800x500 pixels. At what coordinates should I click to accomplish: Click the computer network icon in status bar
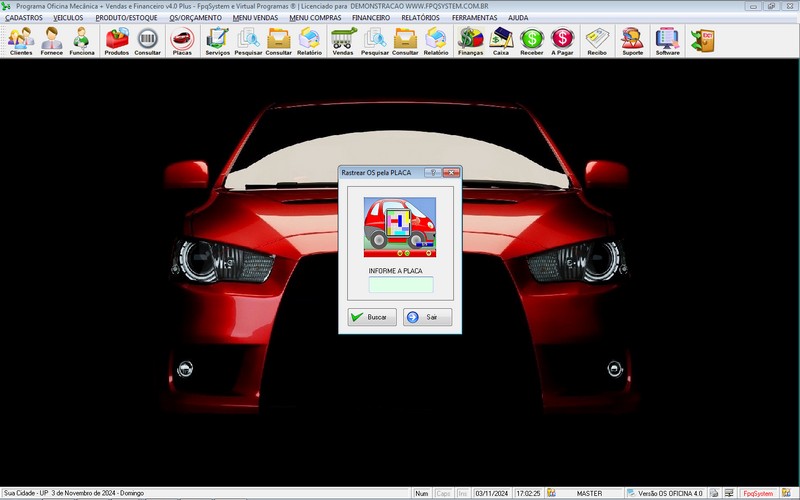[730, 493]
